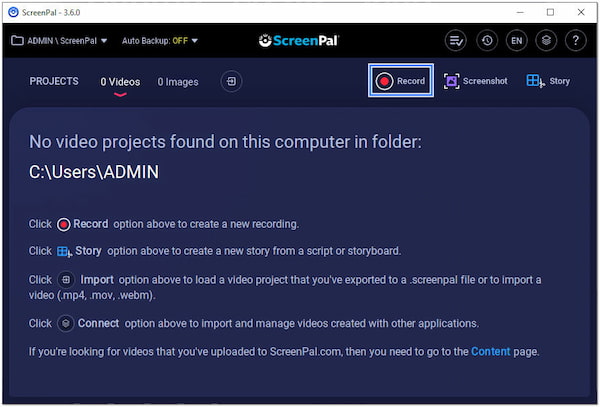Click the ScreenPal logo in header
Screen dimensions: 600x407
click(x=299, y=41)
